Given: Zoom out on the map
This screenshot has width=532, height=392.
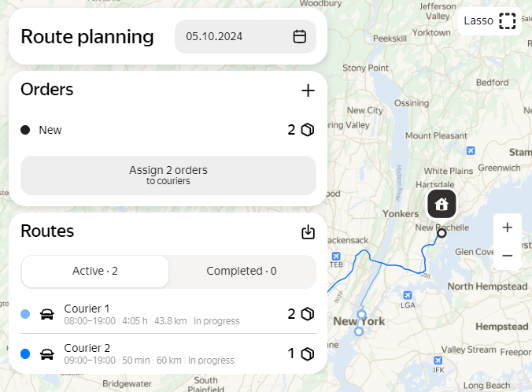Looking at the screenshot, I should click(x=508, y=255).
